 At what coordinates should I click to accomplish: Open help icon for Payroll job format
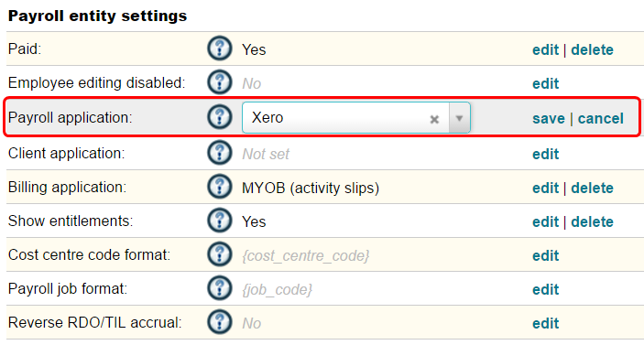pyautogui.click(x=220, y=288)
